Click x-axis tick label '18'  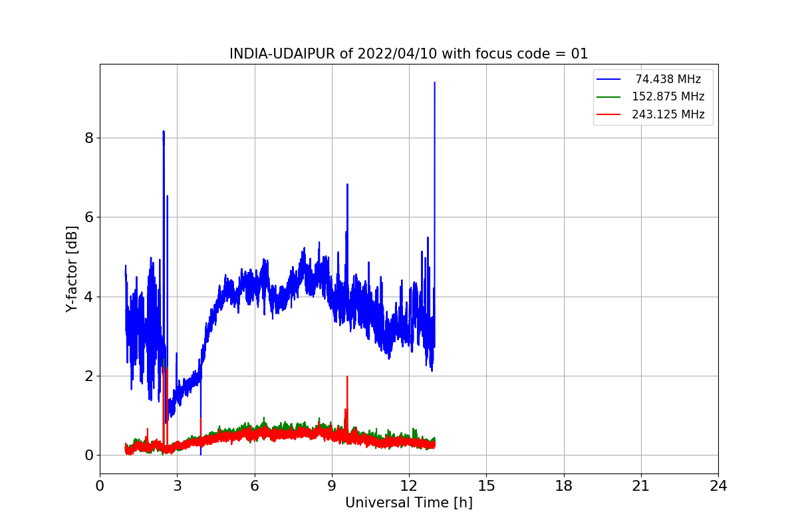pos(563,486)
